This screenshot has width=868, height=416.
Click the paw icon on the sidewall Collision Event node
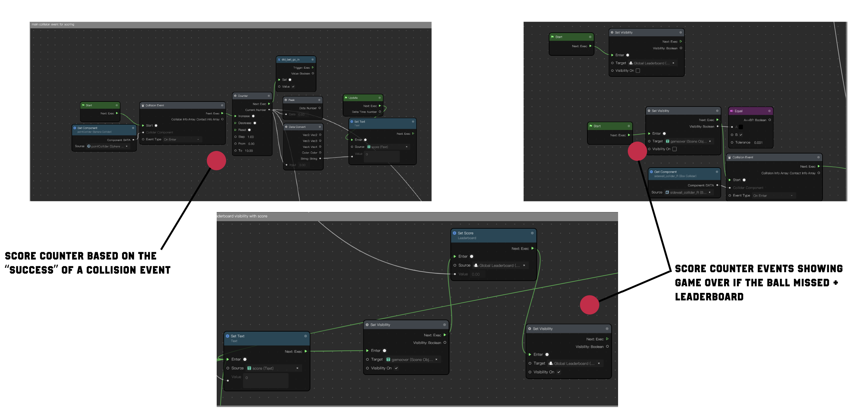point(729,157)
